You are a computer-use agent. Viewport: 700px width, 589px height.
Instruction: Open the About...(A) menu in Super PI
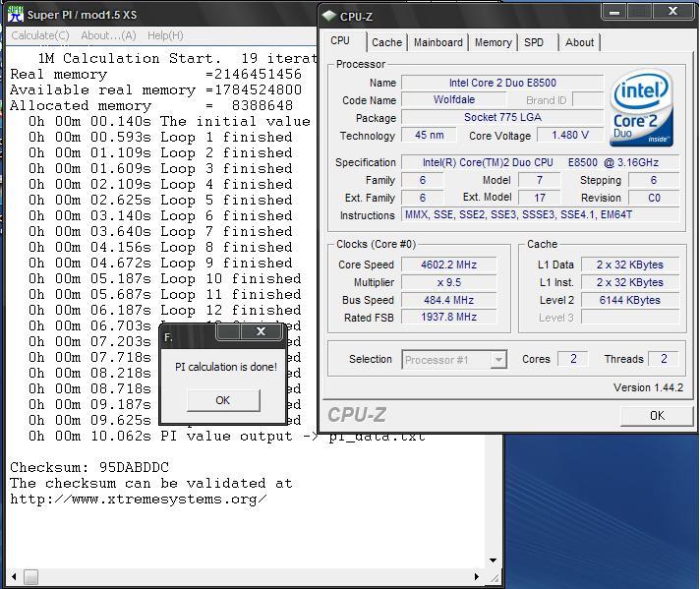click(x=108, y=35)
